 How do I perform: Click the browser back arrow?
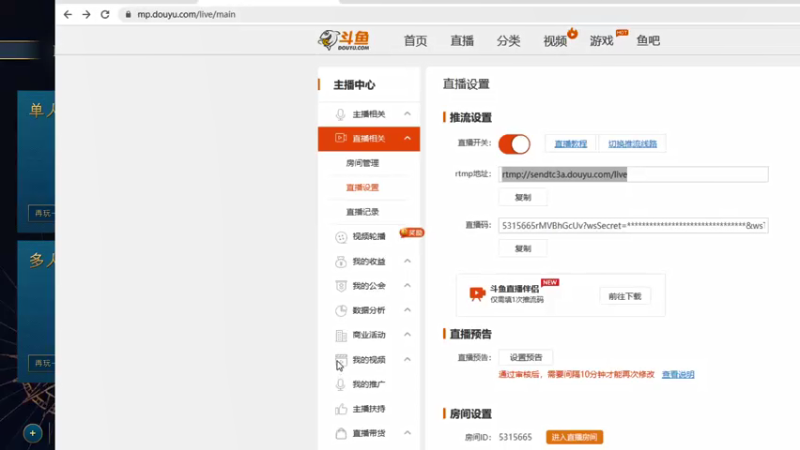(x=68, y=14)
